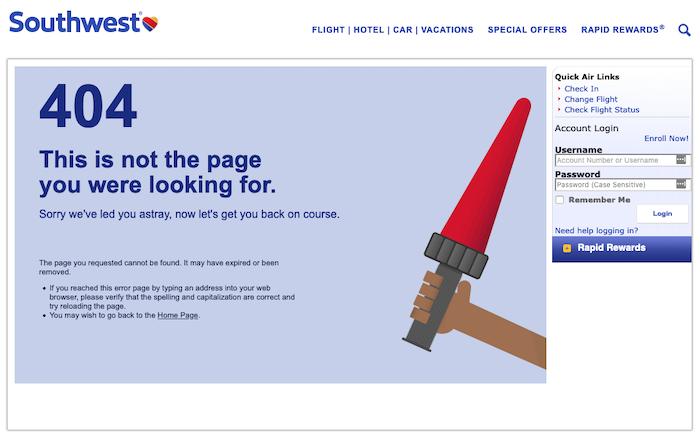Click the password manager icon in Username field
This screenshot has width=700, height=438.
tap(681, 159)
